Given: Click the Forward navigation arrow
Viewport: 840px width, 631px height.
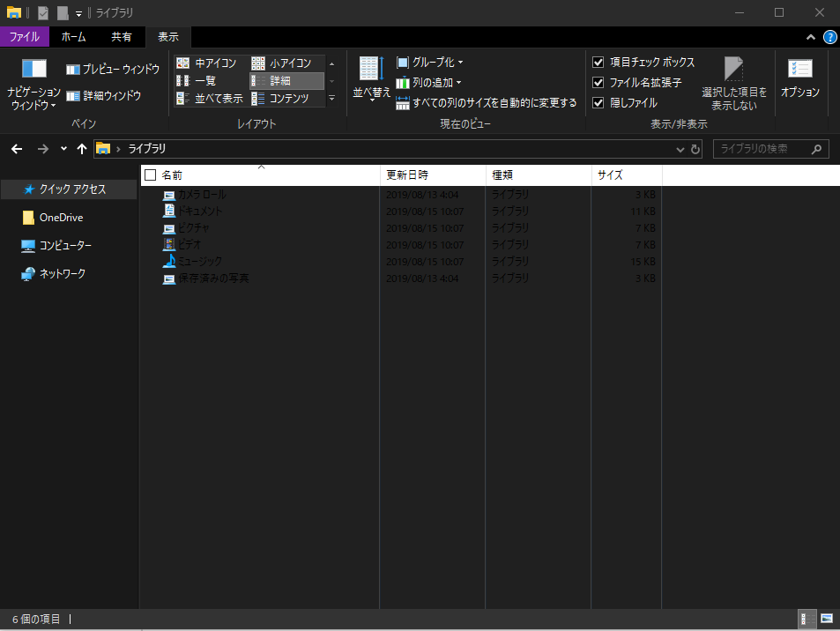Looking at the screenshot, I should (43, 149).
